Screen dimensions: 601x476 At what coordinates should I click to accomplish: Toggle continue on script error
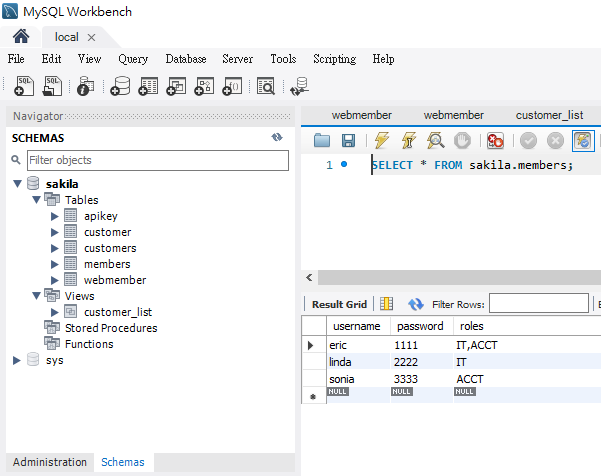[495, 141]
